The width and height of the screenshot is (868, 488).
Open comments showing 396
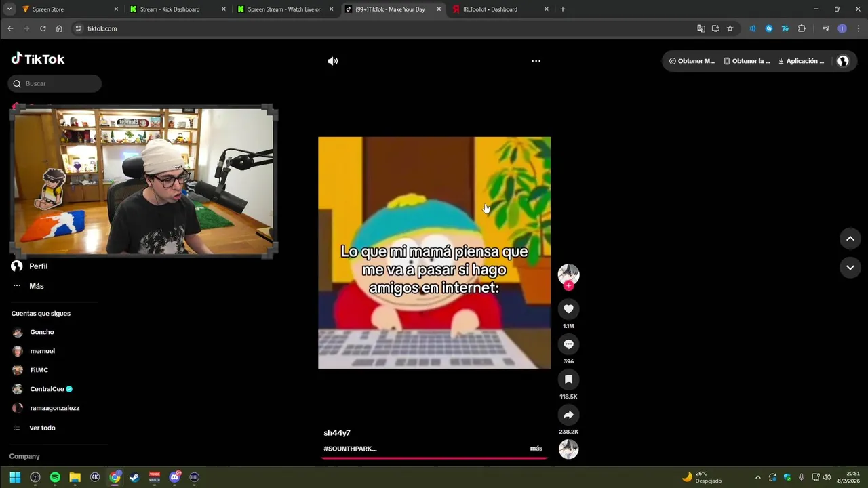pyautogui.click(x=568, y=344)
